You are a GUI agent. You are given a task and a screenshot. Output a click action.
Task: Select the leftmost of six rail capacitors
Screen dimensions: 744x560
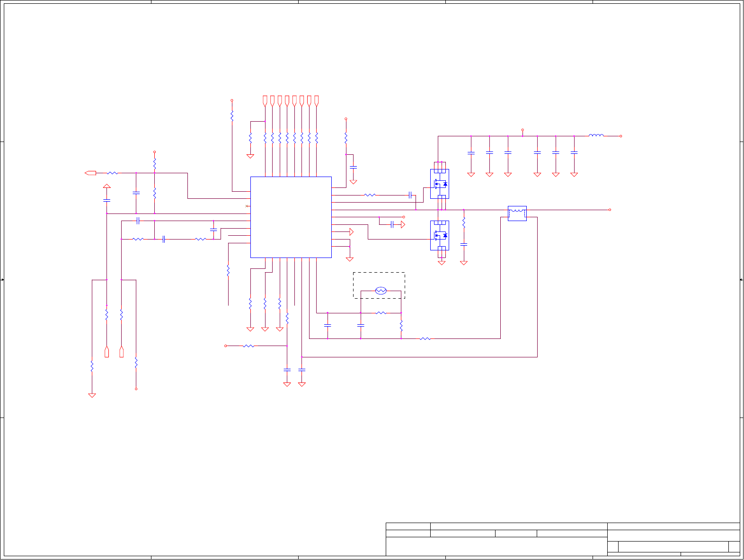[471, 152]
